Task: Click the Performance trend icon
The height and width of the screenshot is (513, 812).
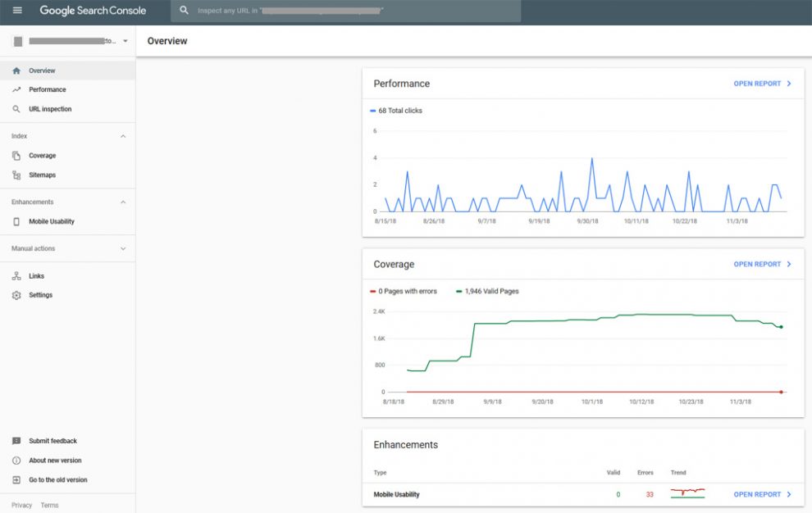Action: coord(16,89)
